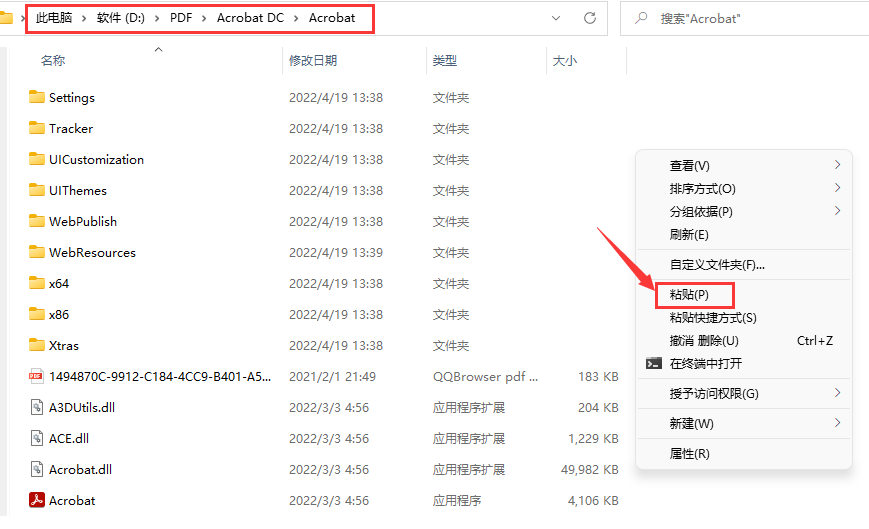The width and height of the screenshot is (869, 529).
Task: Navigate to 软件 (D:) in breadcrumb
Action: click(x=121, y=18)
